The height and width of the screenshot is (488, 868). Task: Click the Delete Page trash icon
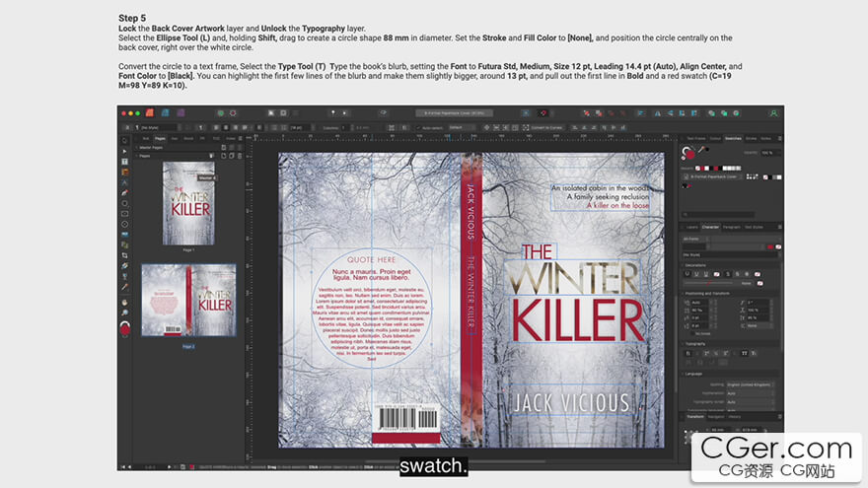(x=239, y=156)
